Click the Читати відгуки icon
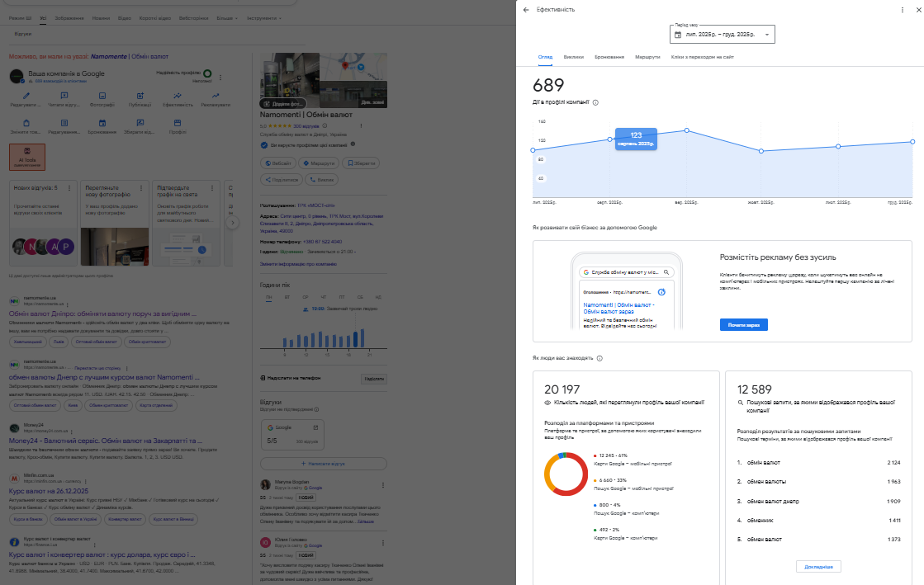The height and width of the screenshot is (585, 924). (x=64, y=97)
